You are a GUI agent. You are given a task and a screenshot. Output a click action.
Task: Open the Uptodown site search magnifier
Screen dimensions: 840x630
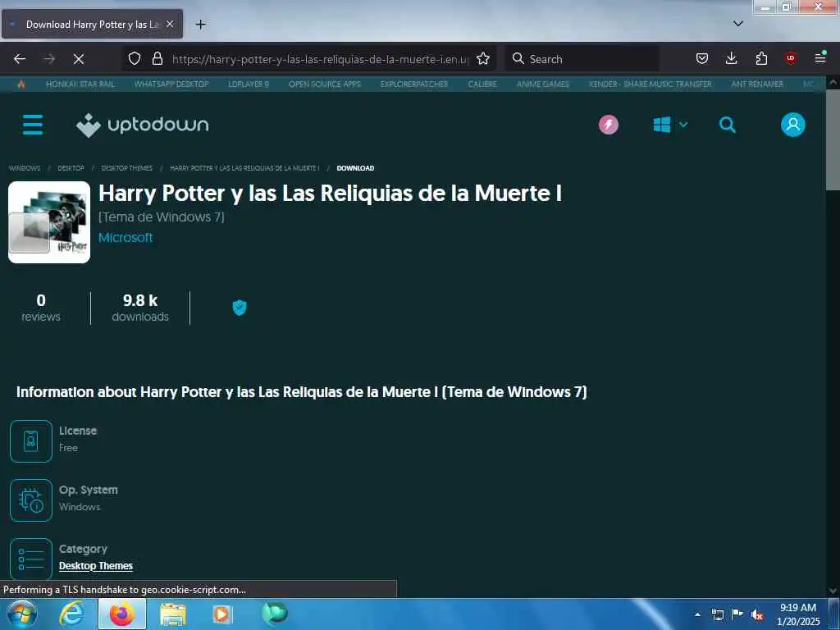coord(727,125)
